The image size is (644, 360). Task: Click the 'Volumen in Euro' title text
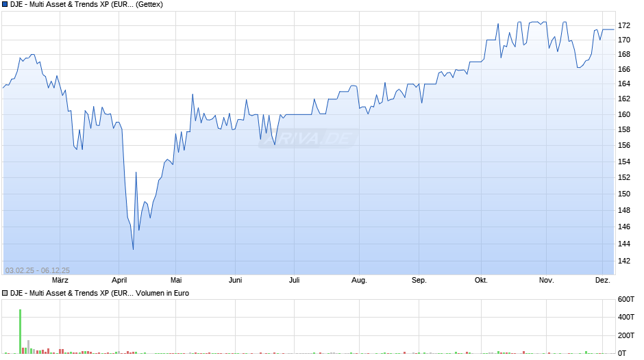coord(162,293)
